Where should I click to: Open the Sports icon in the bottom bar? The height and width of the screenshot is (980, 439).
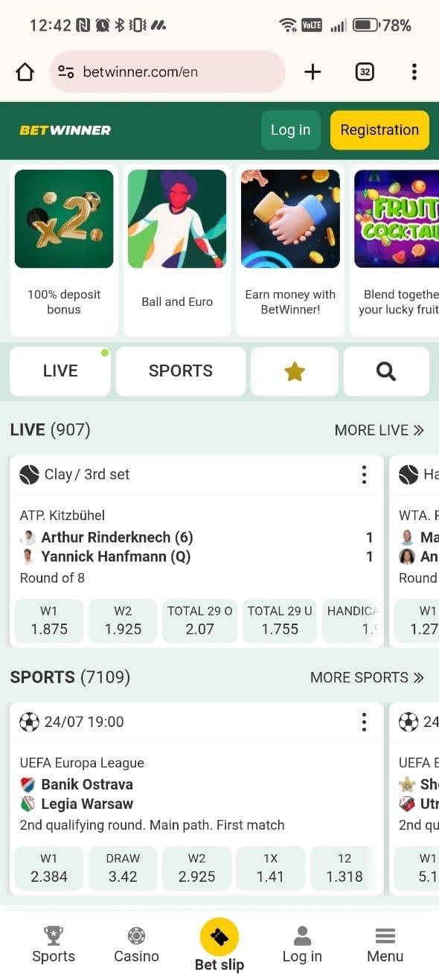click(x=53, y=945)
